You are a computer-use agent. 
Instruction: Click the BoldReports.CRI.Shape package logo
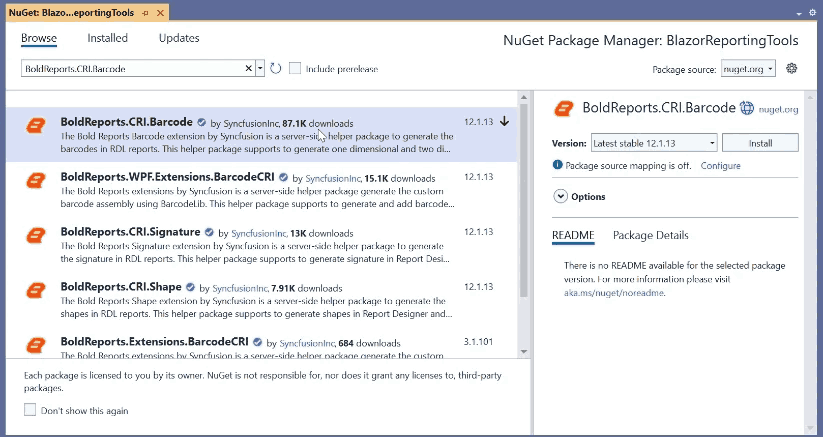(36, 291)
